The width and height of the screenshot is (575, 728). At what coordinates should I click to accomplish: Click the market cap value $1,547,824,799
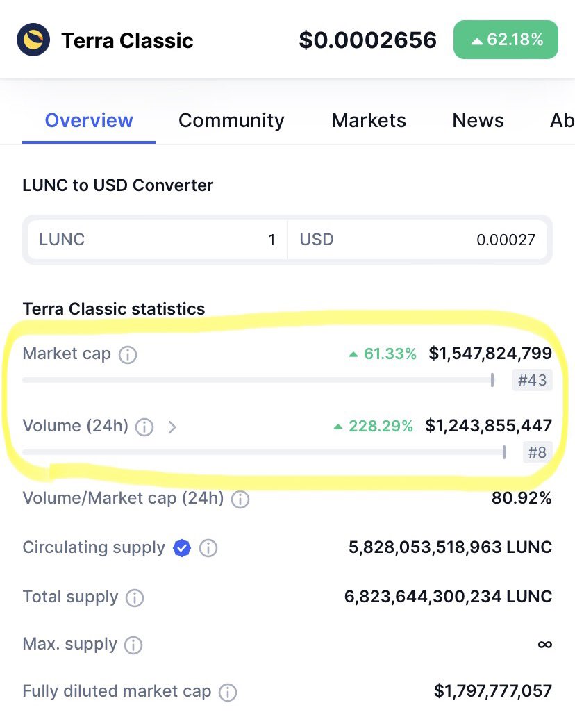tap(490, 354)
